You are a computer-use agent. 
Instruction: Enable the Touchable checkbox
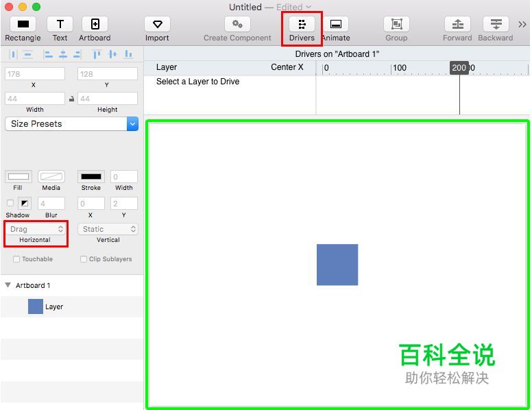click(16, 259)
